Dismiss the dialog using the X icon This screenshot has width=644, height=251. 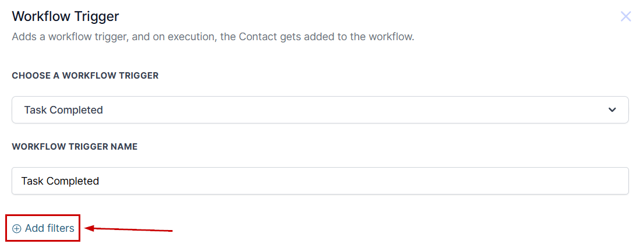click(x=625, y=16)
